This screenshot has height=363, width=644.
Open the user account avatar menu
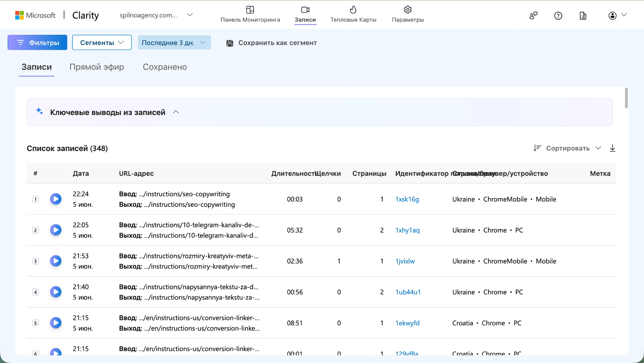click(617, 15)
